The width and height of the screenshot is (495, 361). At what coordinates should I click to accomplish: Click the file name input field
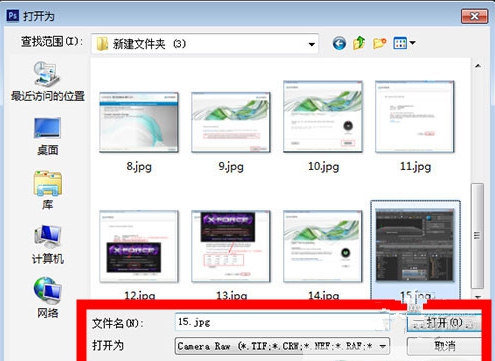tap(282, 322)
